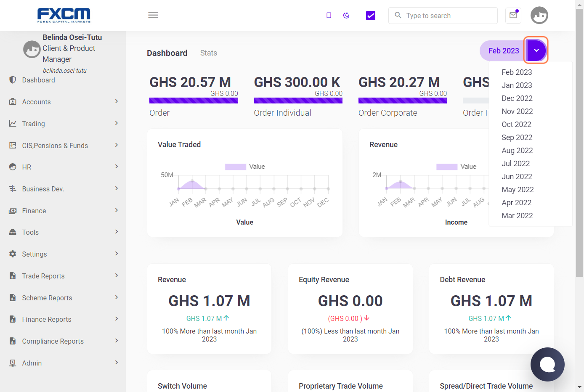
Task: Select Mar 2022 in the dropdown list
Action: coord(517,216)
